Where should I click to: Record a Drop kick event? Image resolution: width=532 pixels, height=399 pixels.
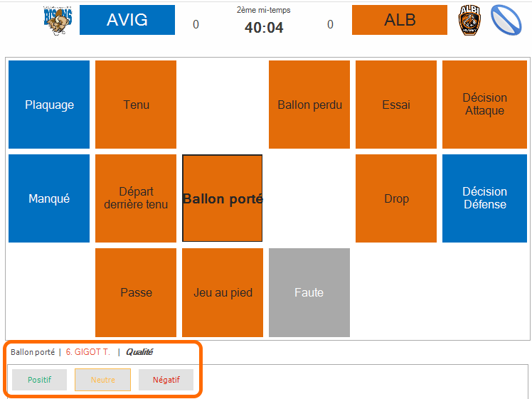(x=396, y=198)
